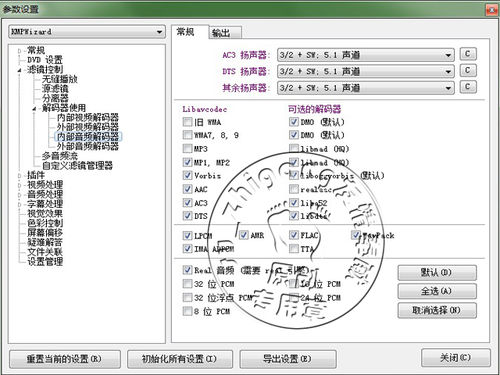The image size is (500, 375).
Task: Click the 导出设置(E) button
Action: (288, 359)
